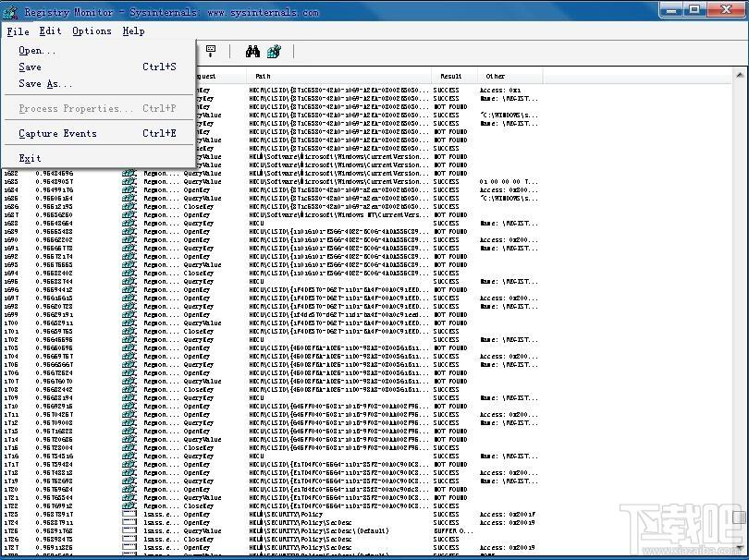Click the Other column header
Viewport: 749px width, 560px height.
(496, 76)
